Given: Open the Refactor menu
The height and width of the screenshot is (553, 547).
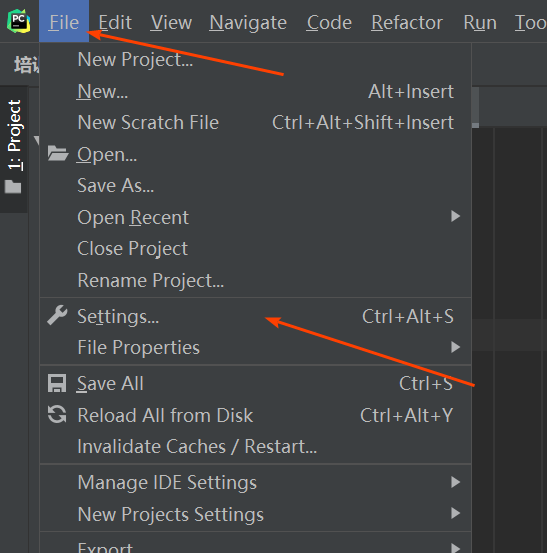Looking at the screenshot, I should click(x=407, y=23).
